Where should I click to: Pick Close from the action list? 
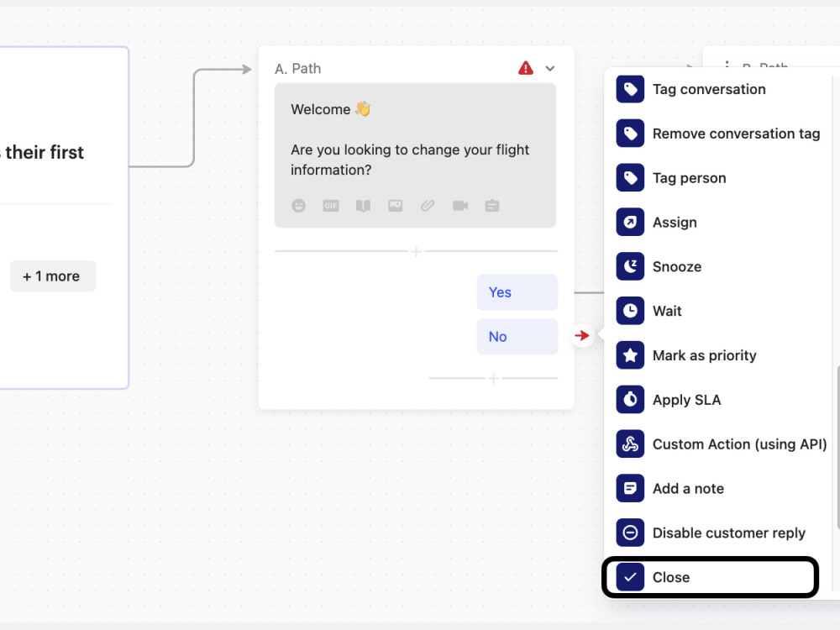pyautogui.click(x=670, y=577)
